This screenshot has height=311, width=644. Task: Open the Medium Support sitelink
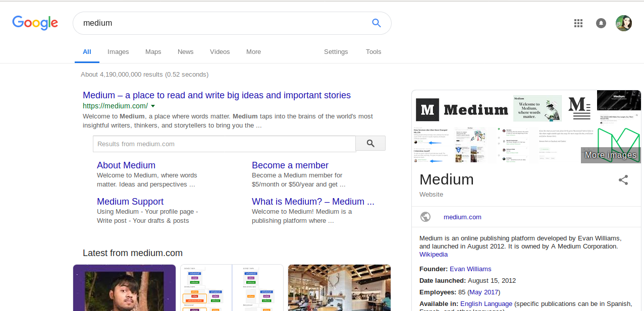130,202
